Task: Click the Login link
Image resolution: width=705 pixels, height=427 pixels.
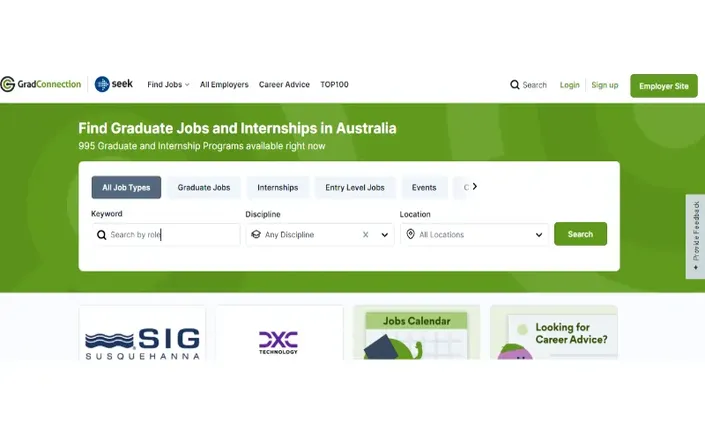Action: tap(569, 85)
